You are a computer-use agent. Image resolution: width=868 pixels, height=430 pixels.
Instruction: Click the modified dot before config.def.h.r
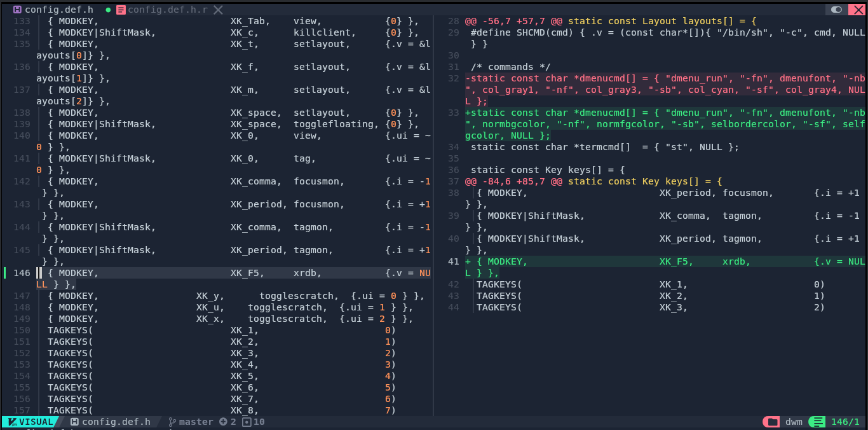click(x=108, y=10)
